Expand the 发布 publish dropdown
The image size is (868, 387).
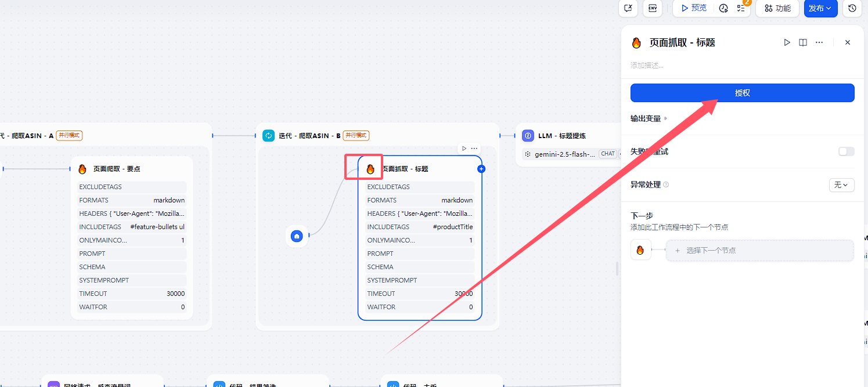coord(820,8)
